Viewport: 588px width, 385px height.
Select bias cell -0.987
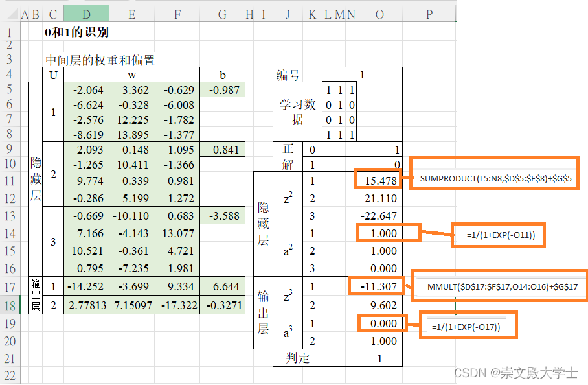pyautogui.click(x=222, y=90)
